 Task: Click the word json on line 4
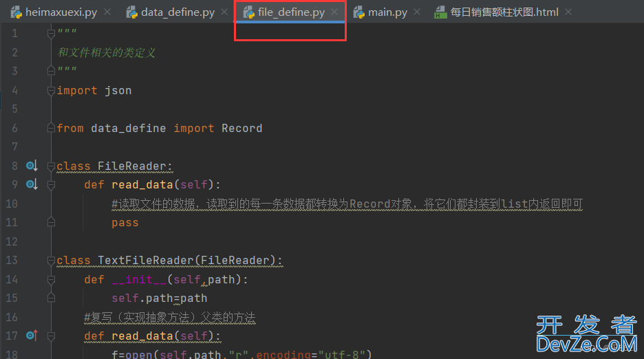point(118,90)
